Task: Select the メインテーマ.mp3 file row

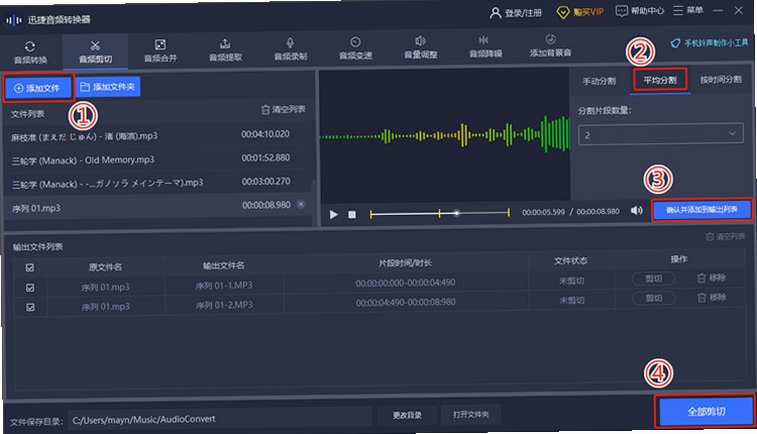Action: coord(157,182)
